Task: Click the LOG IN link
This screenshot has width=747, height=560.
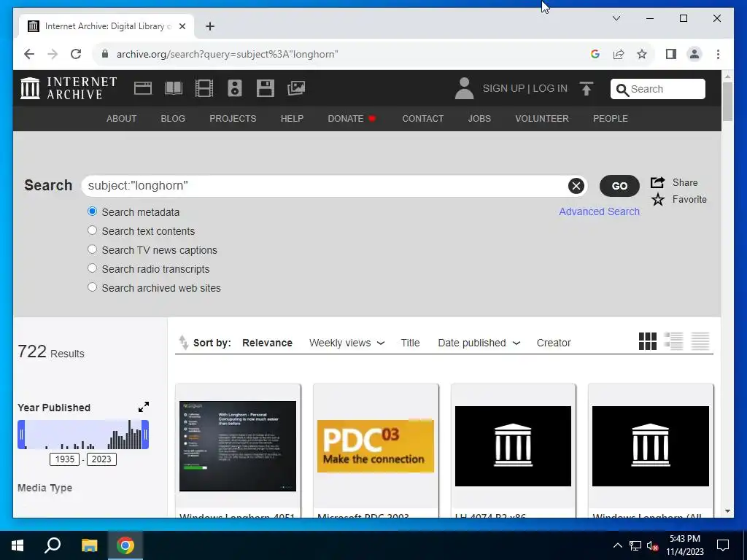Action: point(550,88)
